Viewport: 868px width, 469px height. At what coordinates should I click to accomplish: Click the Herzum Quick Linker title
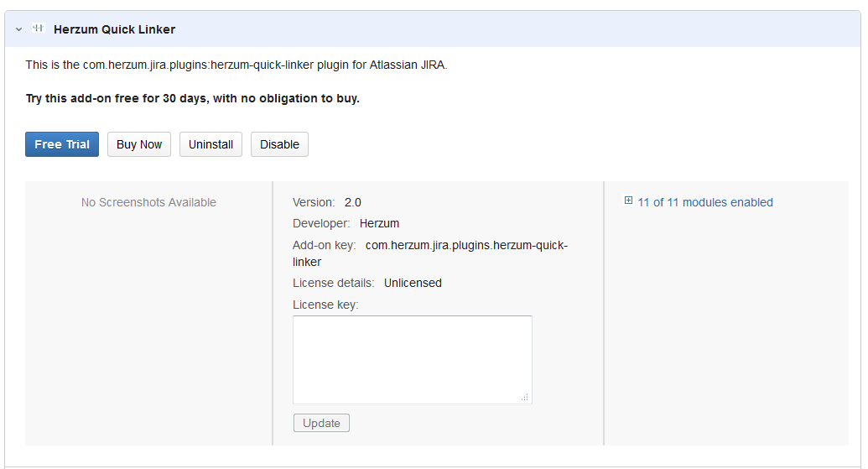pyautogui.click(x=114, y=29)
